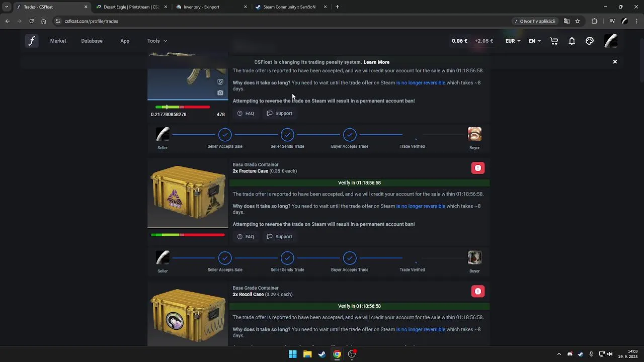Open FAQ for the Fracture Case trade
The height and width of the screenshot is (362, 644).
[x=246, y=237]
